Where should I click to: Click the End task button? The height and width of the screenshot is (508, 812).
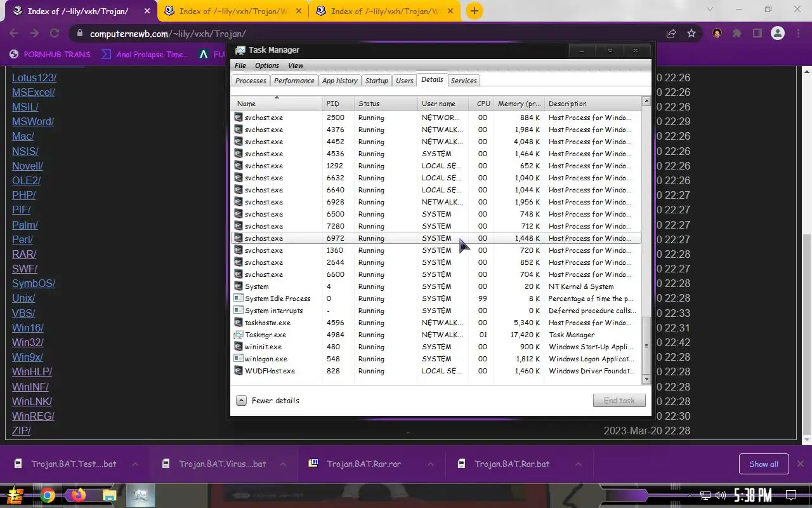point(619,401)
